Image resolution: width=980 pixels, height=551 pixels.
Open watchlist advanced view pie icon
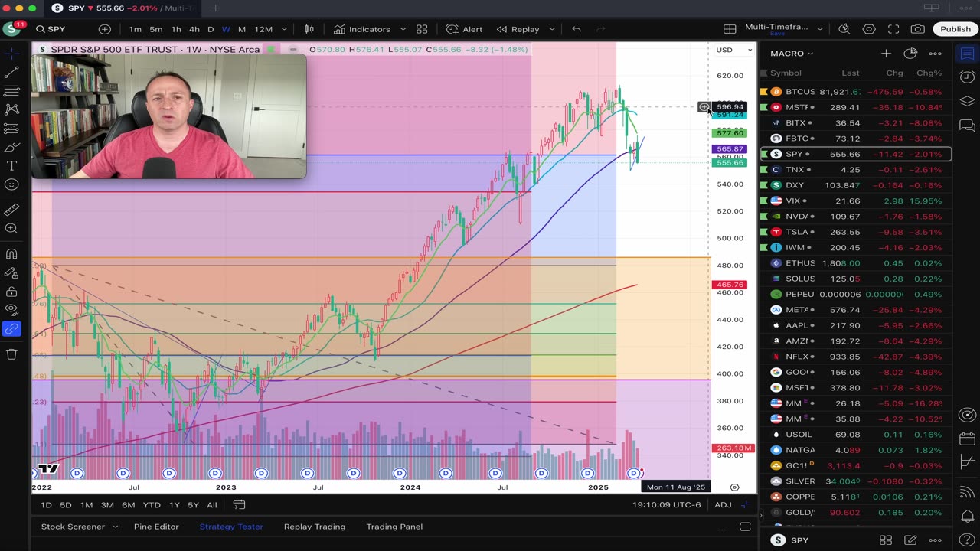click(x=910, y=54)
